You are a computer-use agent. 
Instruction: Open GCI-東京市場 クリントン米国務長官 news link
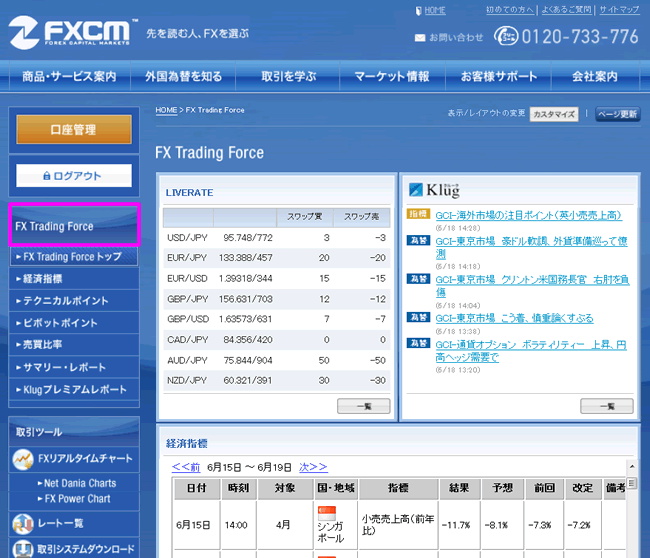(532, 286)
